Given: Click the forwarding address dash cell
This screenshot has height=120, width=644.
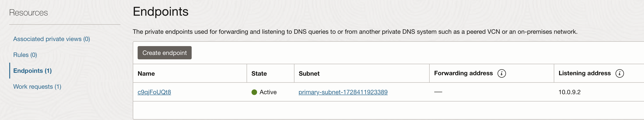Looking at the screenshot, I should [x=438, y=92].
